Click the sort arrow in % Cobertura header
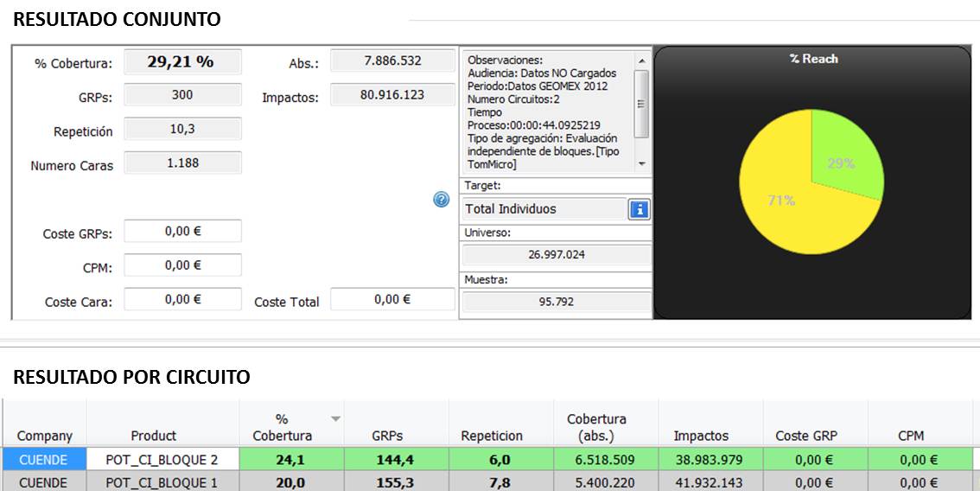The image size is (980, 491). pyautogui.click(x=335, y=419)
